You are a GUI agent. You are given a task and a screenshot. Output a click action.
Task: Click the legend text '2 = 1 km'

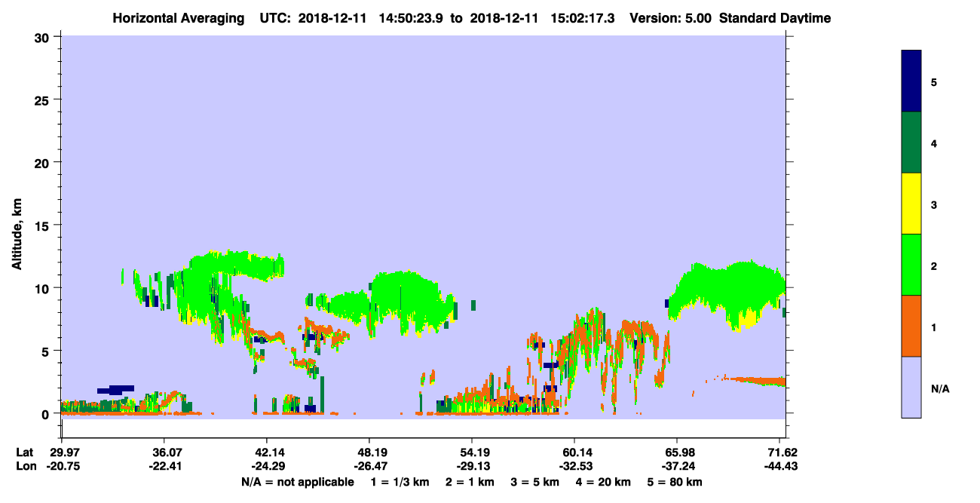pos(470,482)
